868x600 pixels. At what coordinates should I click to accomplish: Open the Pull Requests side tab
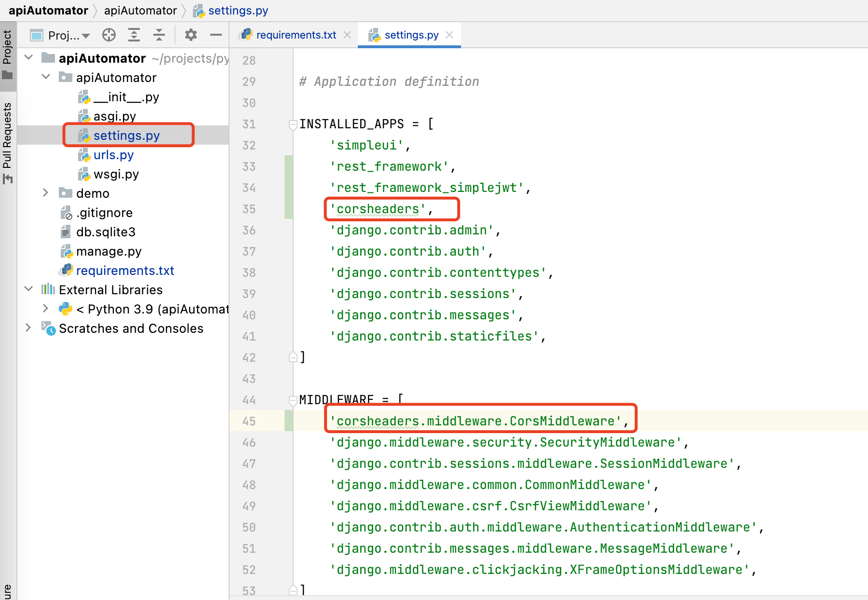[x=7, y=143]
